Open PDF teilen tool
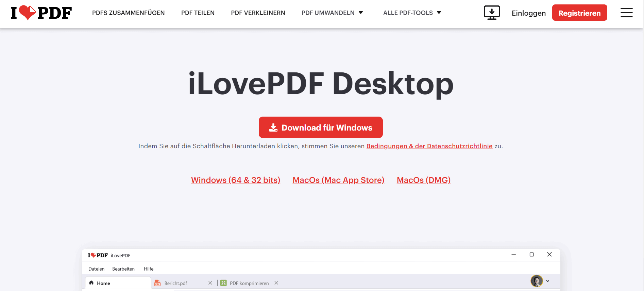 198,13
